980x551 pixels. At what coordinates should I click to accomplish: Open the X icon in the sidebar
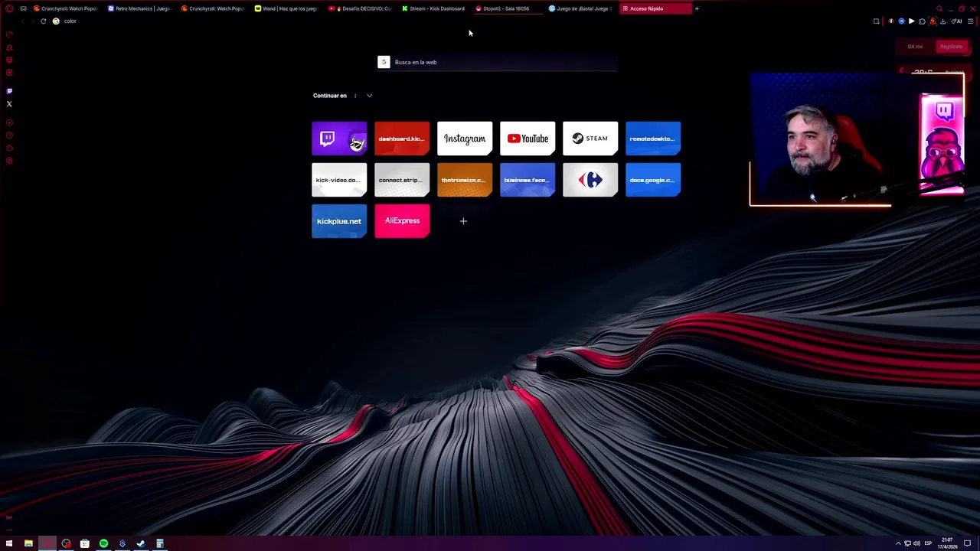[9, 104]
